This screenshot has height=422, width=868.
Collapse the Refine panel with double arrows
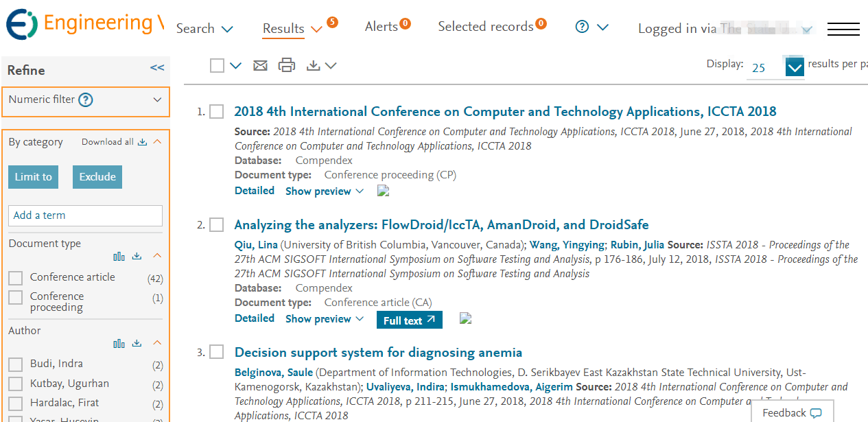click(x=157, y=68)
